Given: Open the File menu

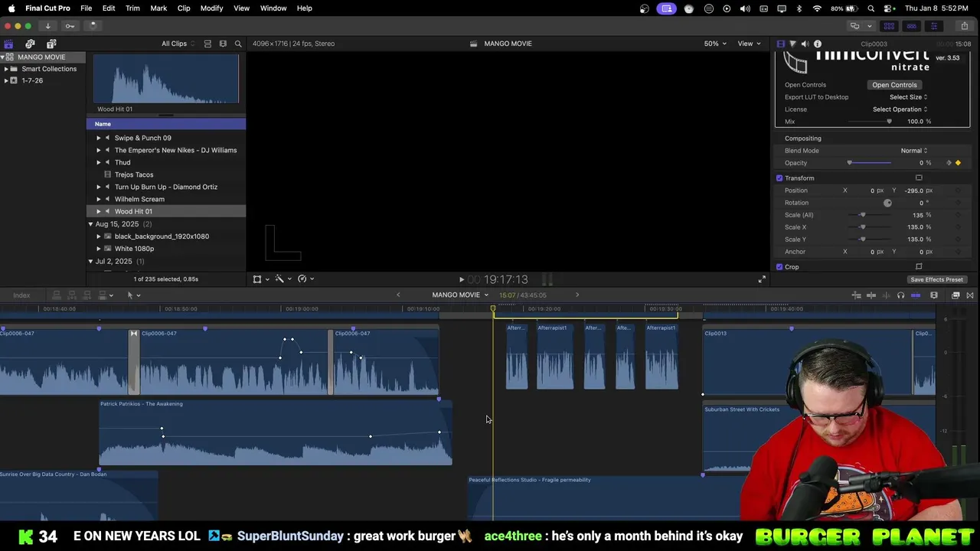Looking at the screenshot, I should click(x=87, y=8).
